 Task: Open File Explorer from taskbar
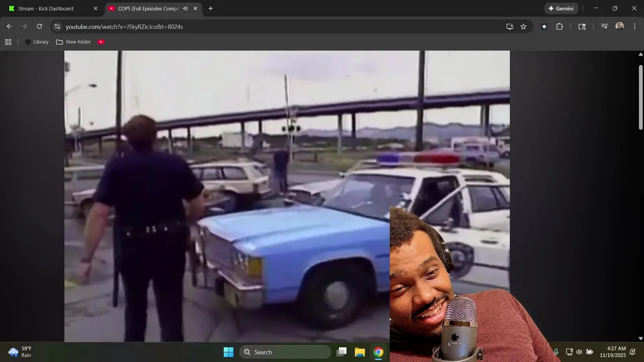point(360,352)
